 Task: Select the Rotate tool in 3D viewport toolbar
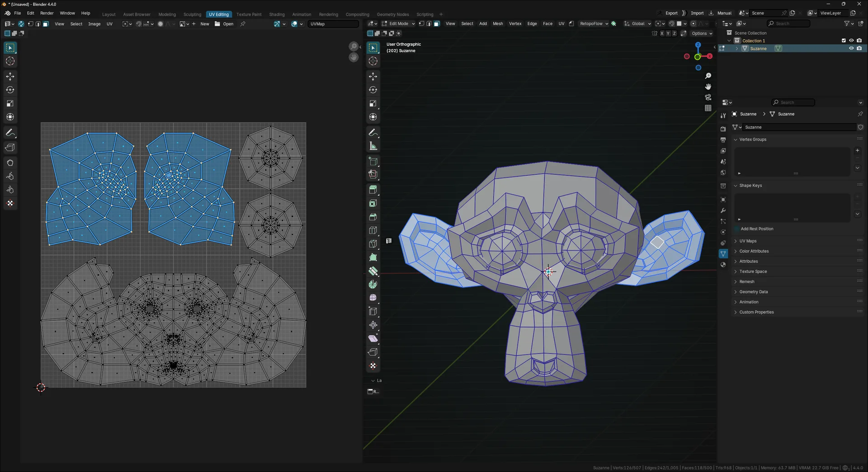point(373,90)
